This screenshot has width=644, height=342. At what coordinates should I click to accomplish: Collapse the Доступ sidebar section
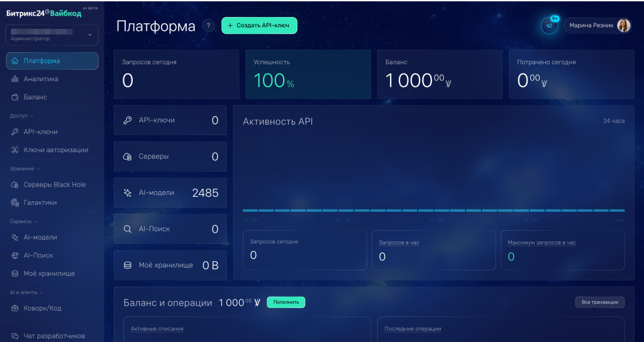click(21, 116)
